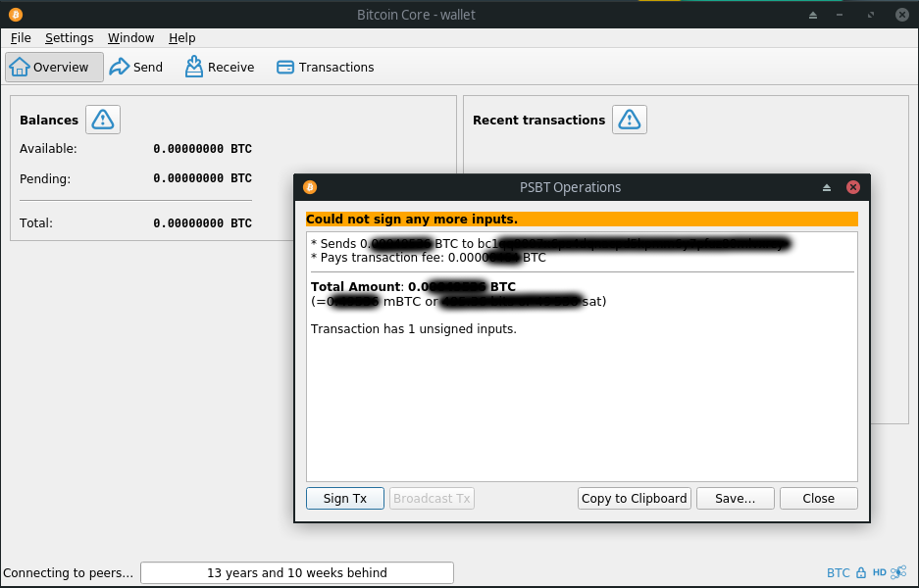The width and height of the screenshot is (919, 588).
Task: Click the Balances out-of-sync warning icon
Action: pyautogui.click(x=103, y=120)
